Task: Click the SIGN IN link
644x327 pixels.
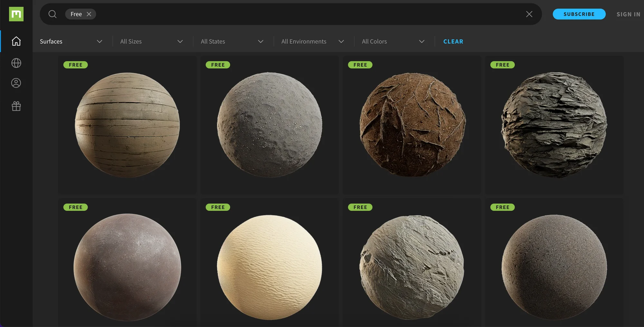Action: pos(628,14)
